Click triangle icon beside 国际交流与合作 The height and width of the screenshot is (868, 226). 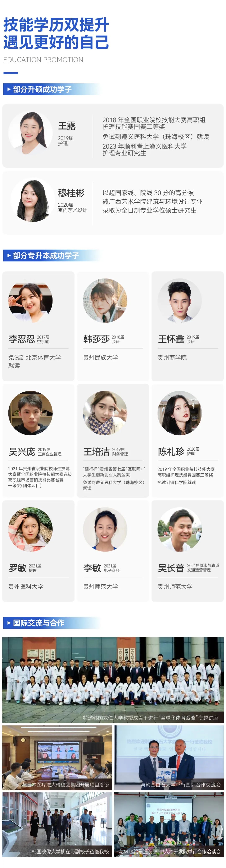pyautogui.click(x=9, y=623)
